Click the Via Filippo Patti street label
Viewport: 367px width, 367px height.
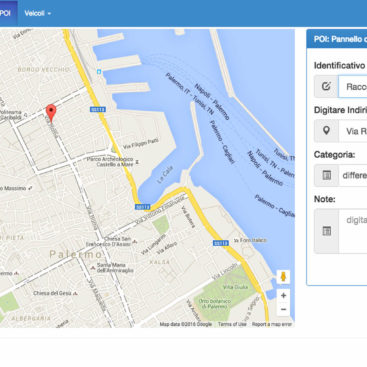point(141,144)
